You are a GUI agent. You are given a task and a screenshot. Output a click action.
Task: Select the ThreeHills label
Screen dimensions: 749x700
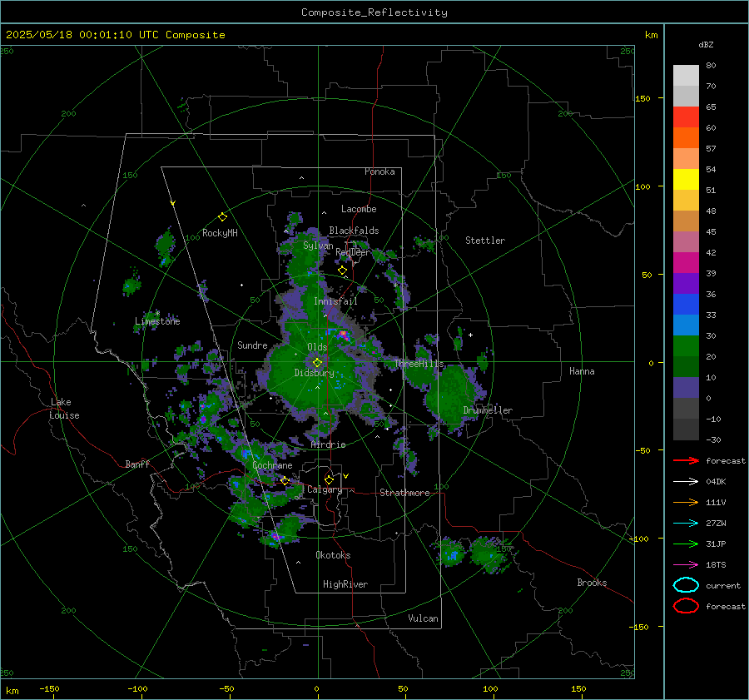pos(419,364)
